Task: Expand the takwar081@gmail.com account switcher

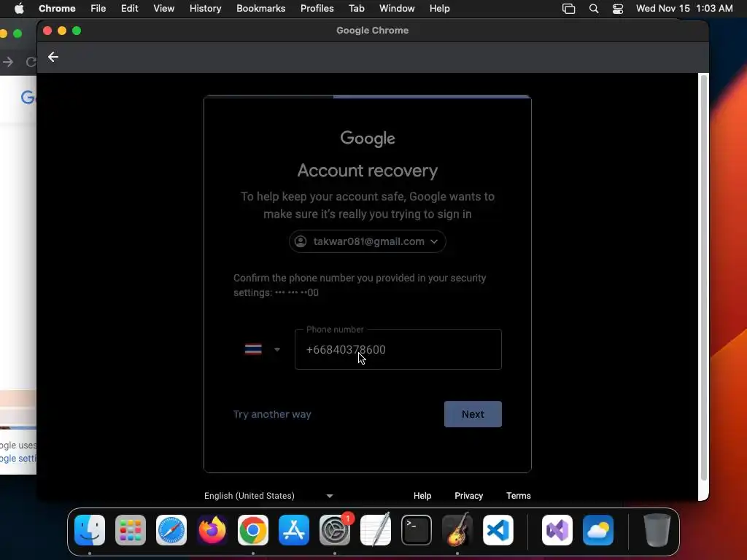Action: (368, 241)
